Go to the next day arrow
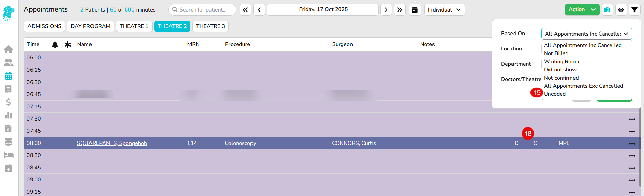Screen dimensions: 644x196 [386, 10]
